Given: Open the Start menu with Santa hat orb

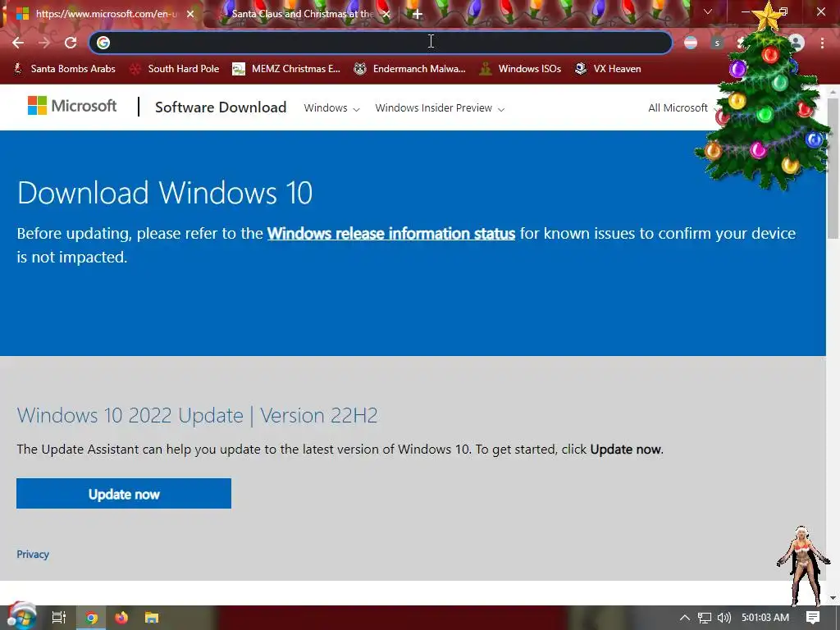Looking at the screenshot, I should pyautogui.click(x=21, y=617).
